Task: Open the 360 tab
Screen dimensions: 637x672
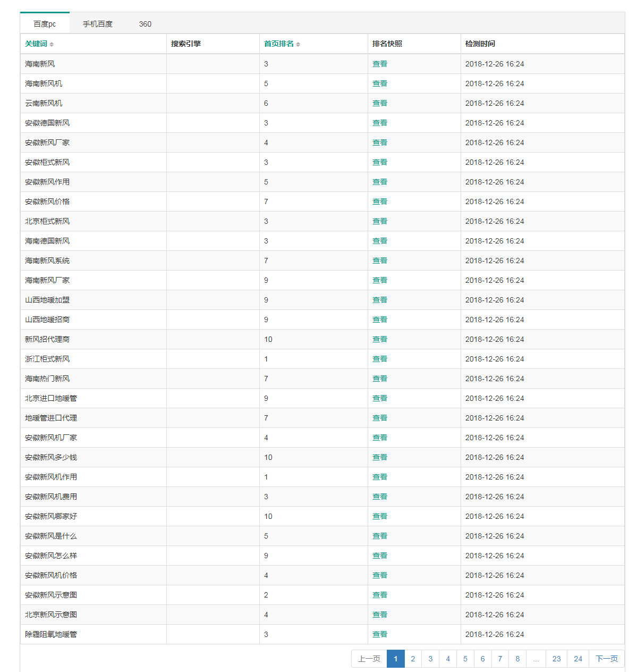Action: click(145, 24)
